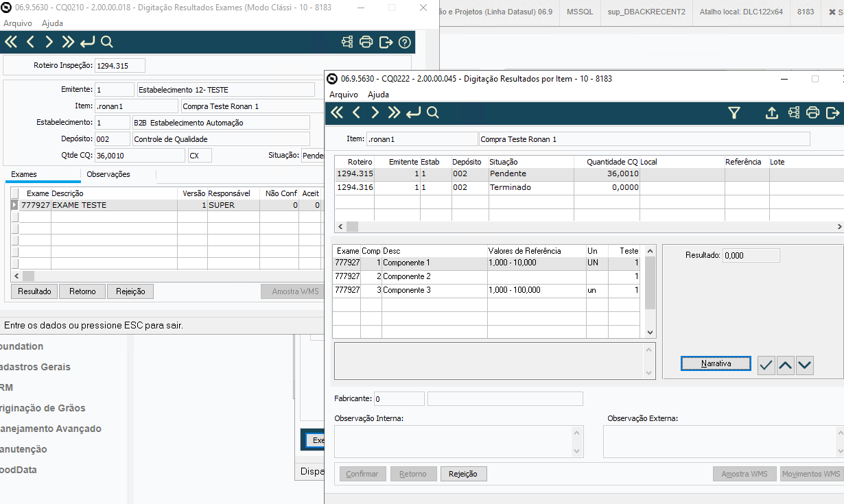The image size is (844, 504).
Task: Select roteiro row 1294.316 Terminado
Action: click(589, 188)
